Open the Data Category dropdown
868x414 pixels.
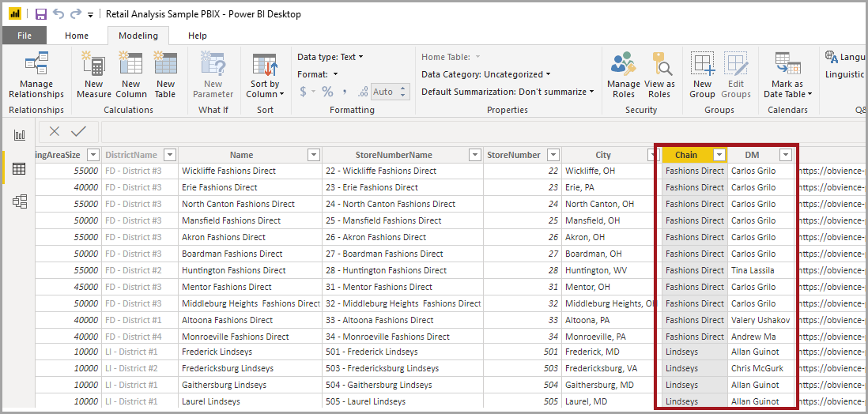pyautogui.click(x=486, y=74)
